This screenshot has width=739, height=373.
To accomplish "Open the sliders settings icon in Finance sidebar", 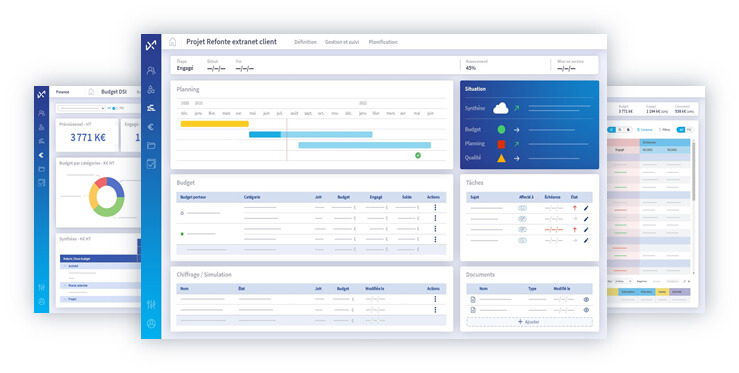I will (41, 288).
